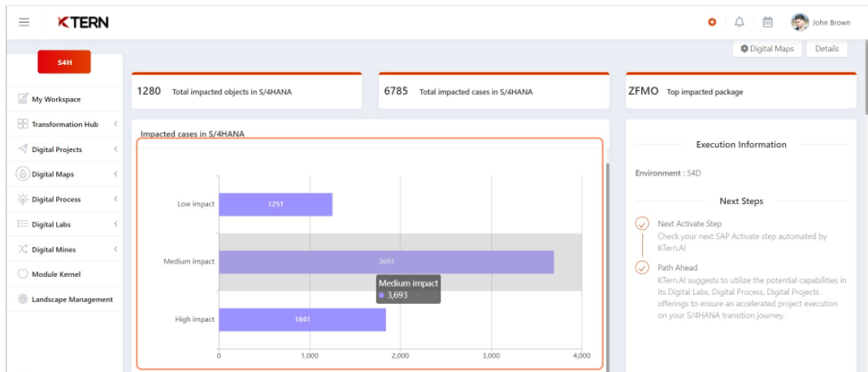Click the Digital Process lightbulb icon
868x372 pixels.
coord(23,199)
